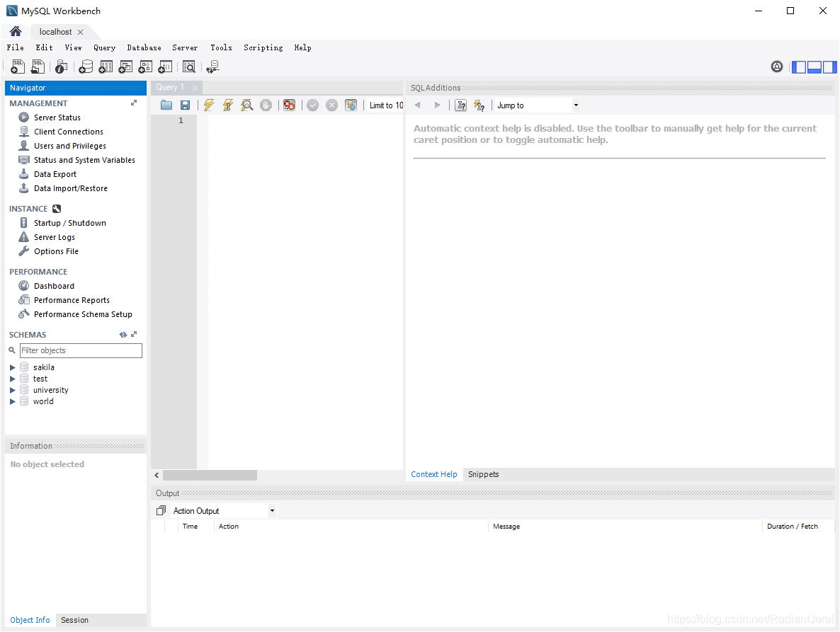Execute the query with lightning icon
The image size is (840, 632).
[x=209, y=105]
